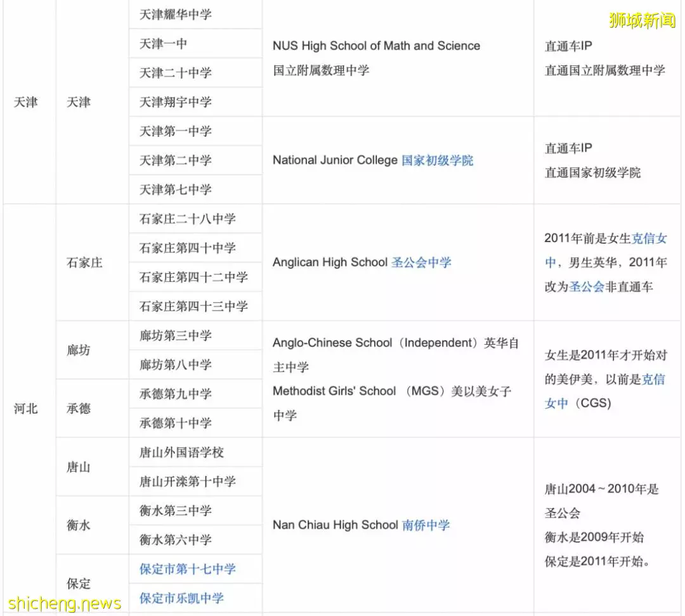Open the 圣公会中学 link

[x=421, y=262]
